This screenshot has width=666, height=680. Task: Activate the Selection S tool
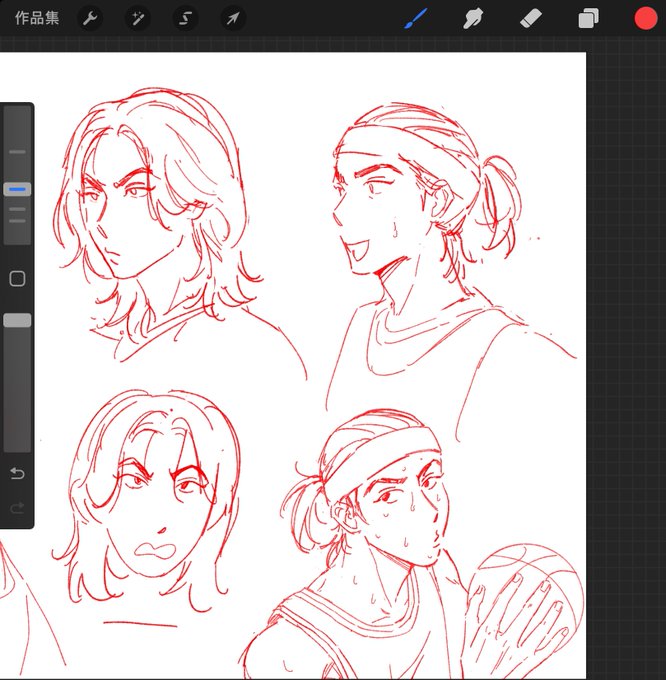point(186,19)
